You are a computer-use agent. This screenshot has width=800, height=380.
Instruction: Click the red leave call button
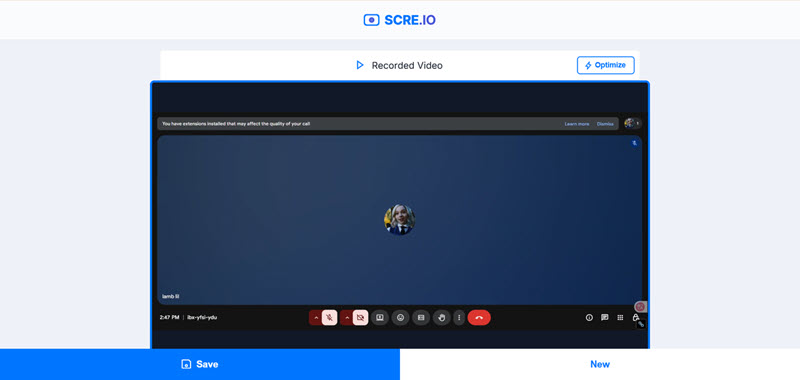coord(479,318)
